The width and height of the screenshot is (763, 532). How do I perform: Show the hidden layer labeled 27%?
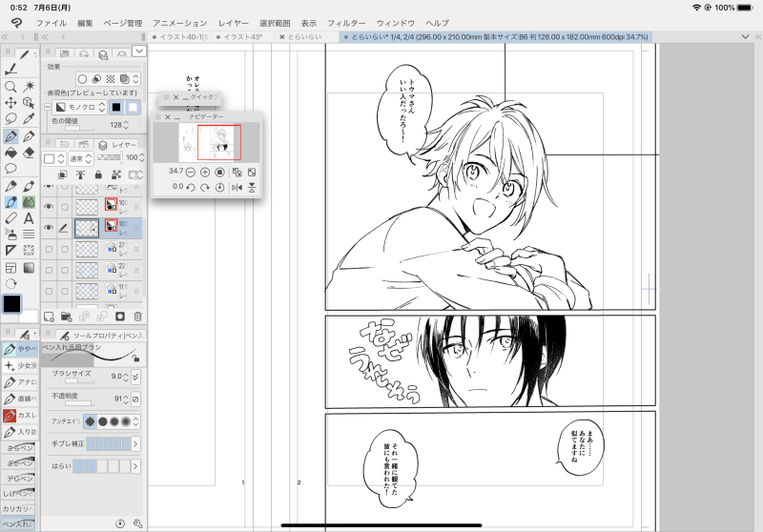point(49,249)
